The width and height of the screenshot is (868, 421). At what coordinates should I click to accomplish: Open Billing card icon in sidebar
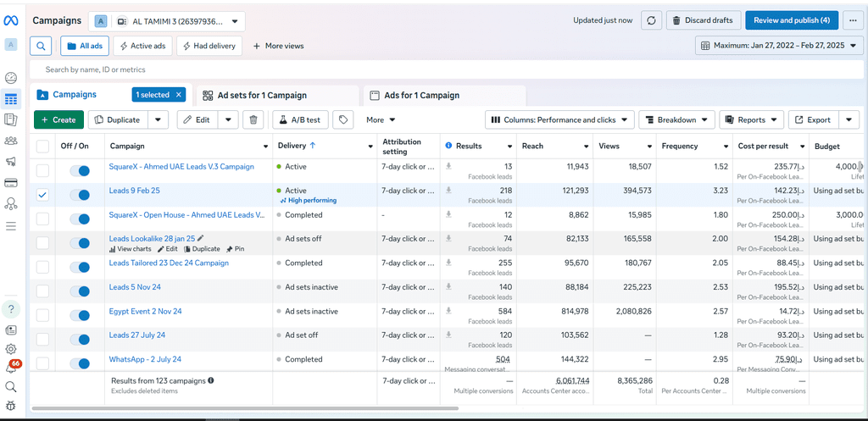[x=11, y=183]
